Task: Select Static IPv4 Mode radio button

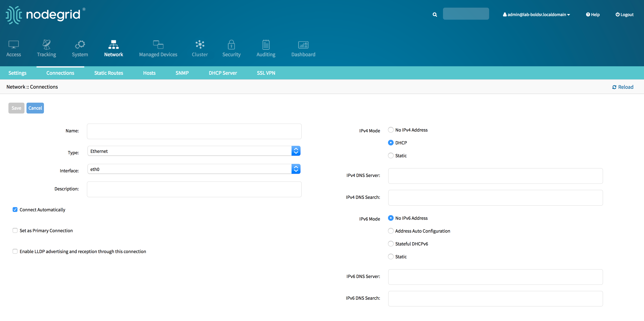Action: (390, 155)
